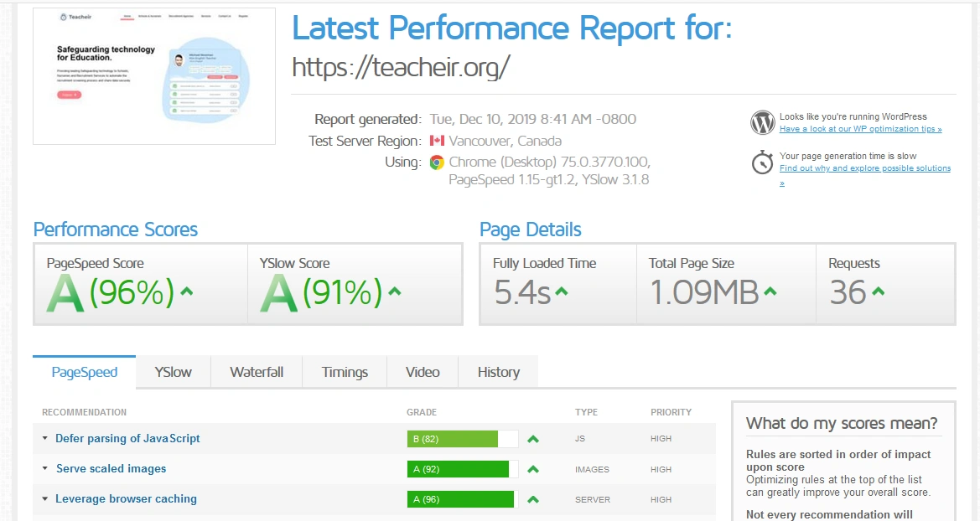980x521 pixels.
Task: Click the WordPress logo icon
Action: click(761, 122)
